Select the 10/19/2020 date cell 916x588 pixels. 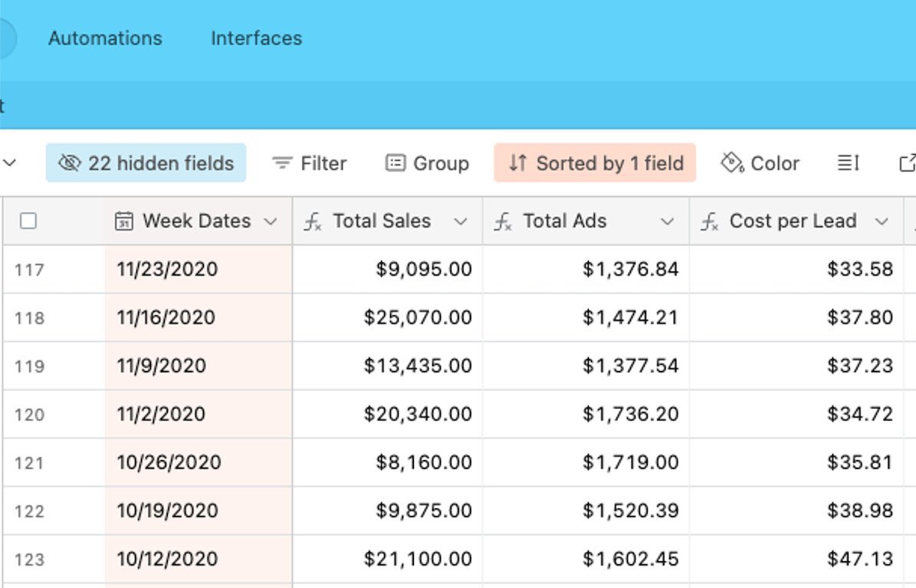tap(199, 511)
